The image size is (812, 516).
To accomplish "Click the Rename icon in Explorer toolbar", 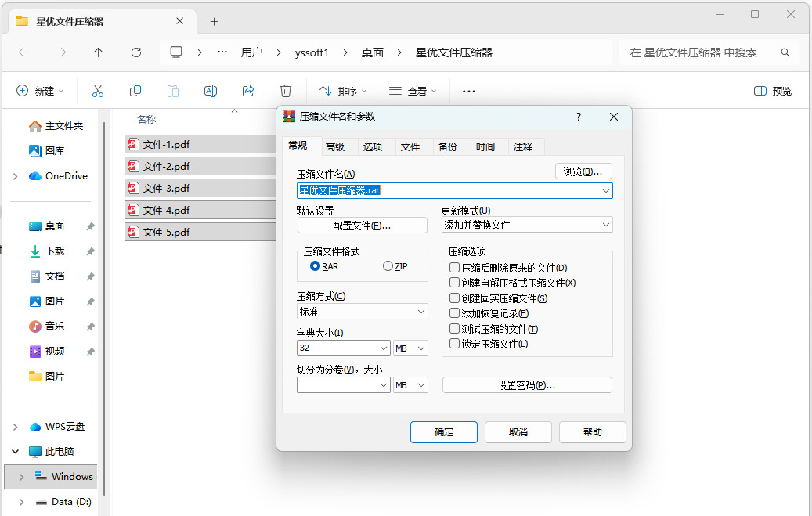I will click(x=211, y=91).
